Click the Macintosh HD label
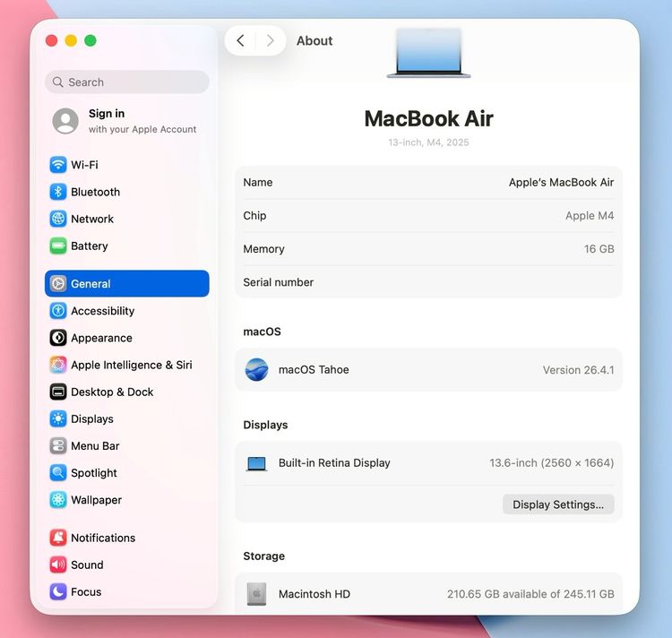 pyautogui.click(x=314, y=594)
